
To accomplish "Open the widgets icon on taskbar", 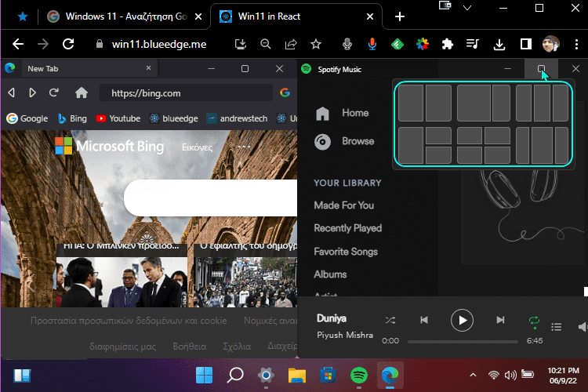I will [x=22, y=376].
